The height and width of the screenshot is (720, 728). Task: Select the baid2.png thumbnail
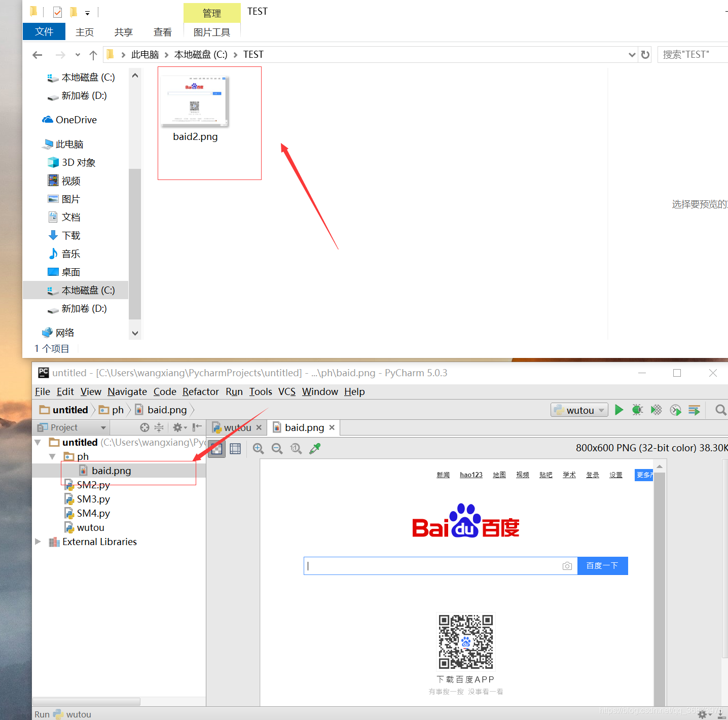coord(195,100)
